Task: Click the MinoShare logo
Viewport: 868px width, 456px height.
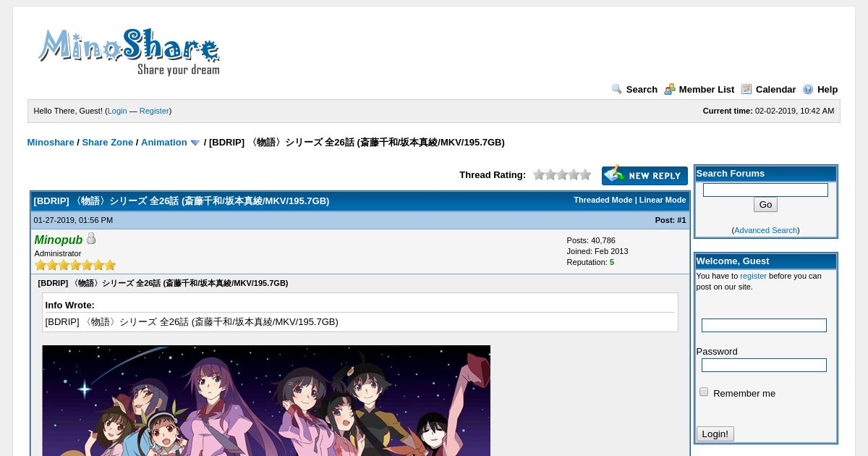Action: [129, 52]
